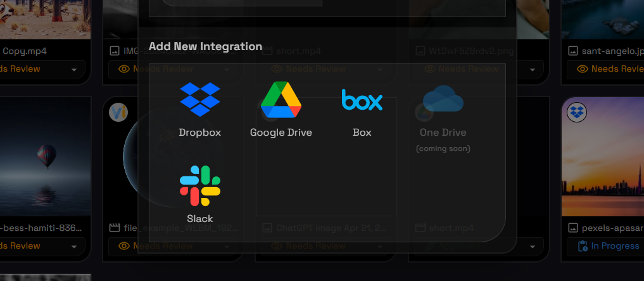Click the Dropbox badge on the pexels-apasar card

pyautogui.click(x=577, y=112)
